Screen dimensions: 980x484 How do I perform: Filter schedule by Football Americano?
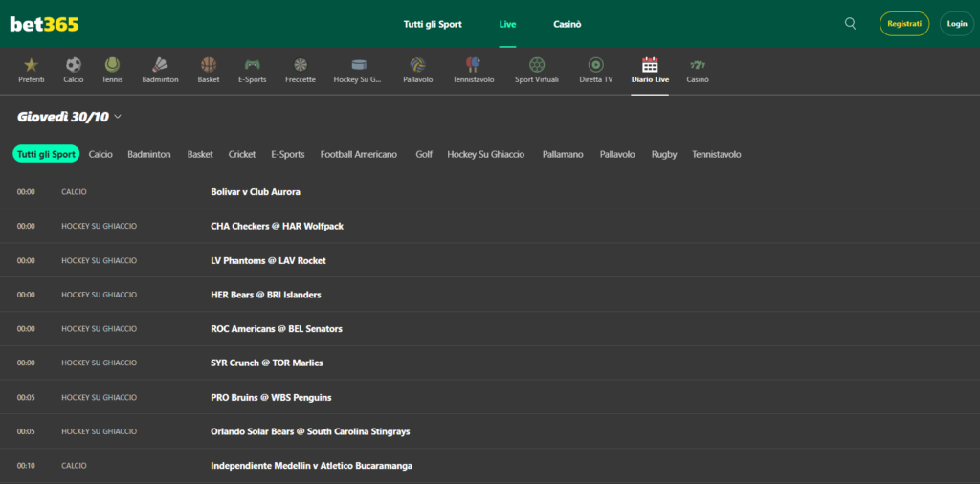pos(358,154)
